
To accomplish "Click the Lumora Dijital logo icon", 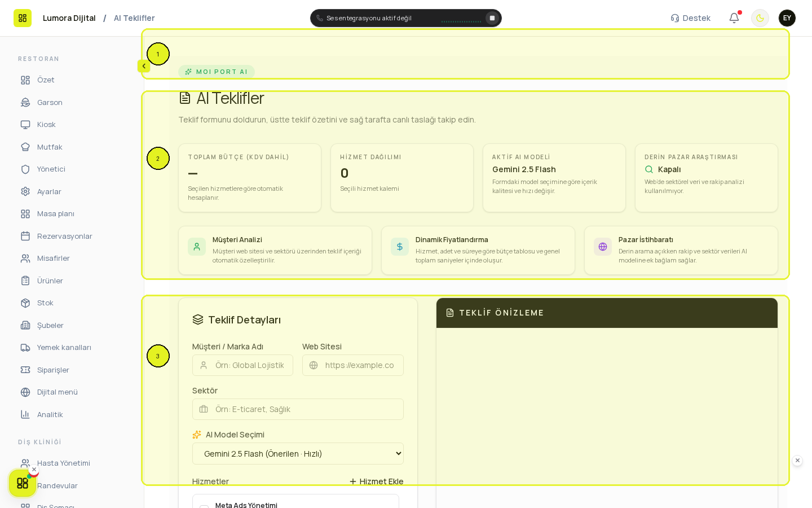I will point(23,18).
